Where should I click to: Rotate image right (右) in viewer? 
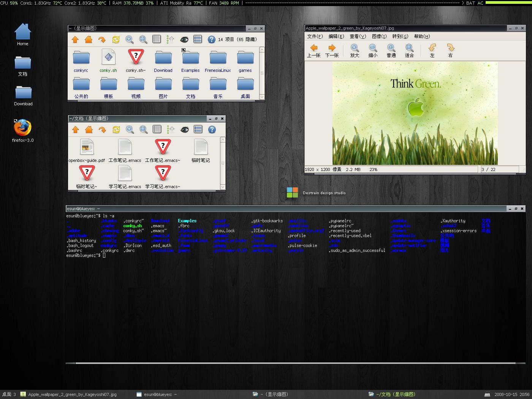click(450, 51)
